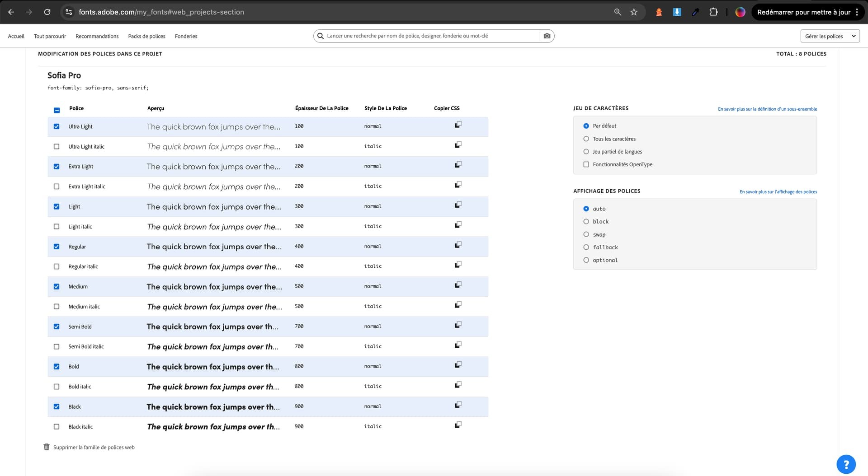Select the Par défaut character set radio
Image resolution: width=868 pixels, height=476 pixels.
pyautogui.click(x=586, y=126)
